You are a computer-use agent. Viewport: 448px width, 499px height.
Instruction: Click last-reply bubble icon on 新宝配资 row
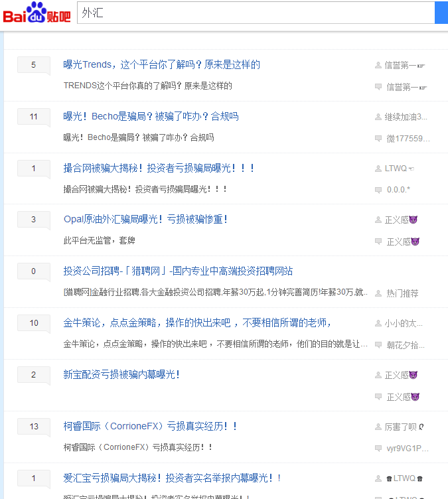(x=378, y=397)
